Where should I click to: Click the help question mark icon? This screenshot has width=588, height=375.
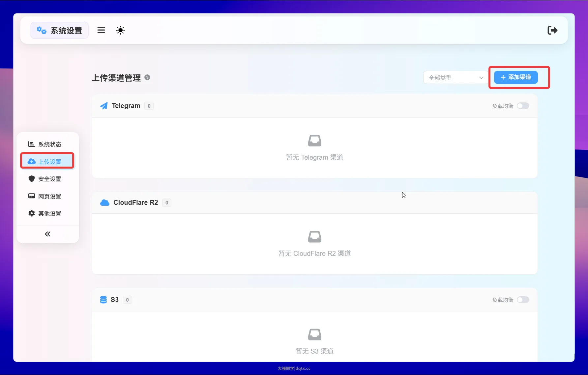tap(147, 77)
